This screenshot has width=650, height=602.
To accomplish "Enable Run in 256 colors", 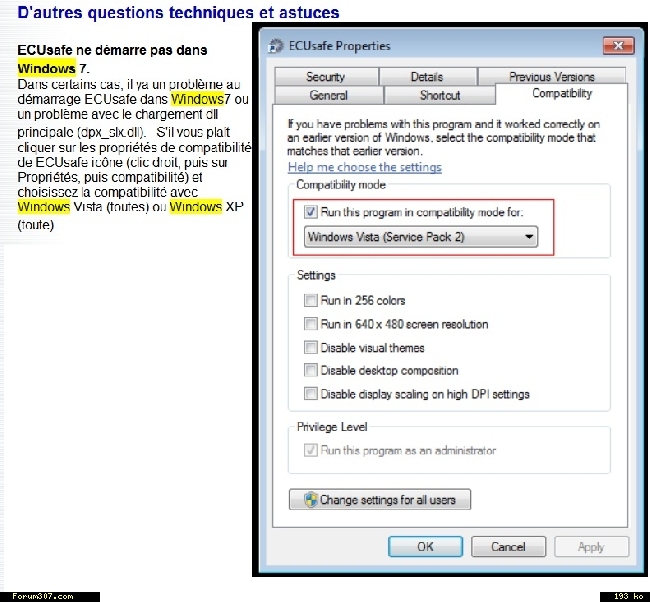I will [310, 300].
